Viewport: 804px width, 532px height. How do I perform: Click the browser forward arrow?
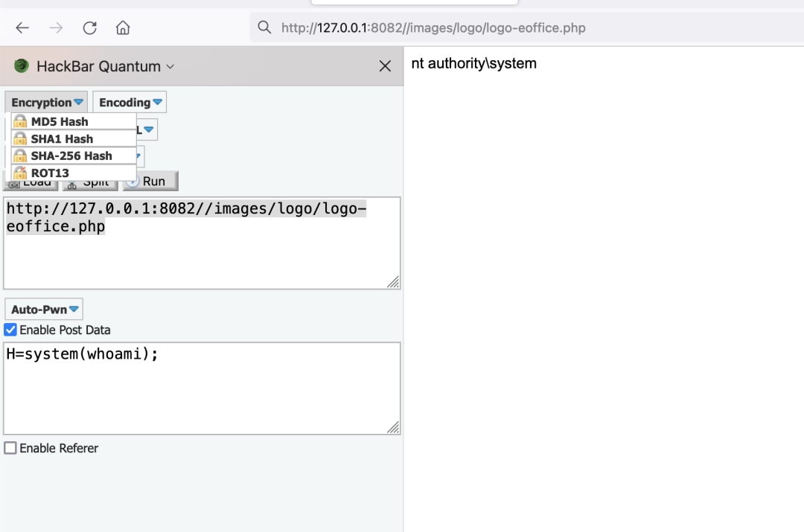pyautogui.click(x=56, y=28)
